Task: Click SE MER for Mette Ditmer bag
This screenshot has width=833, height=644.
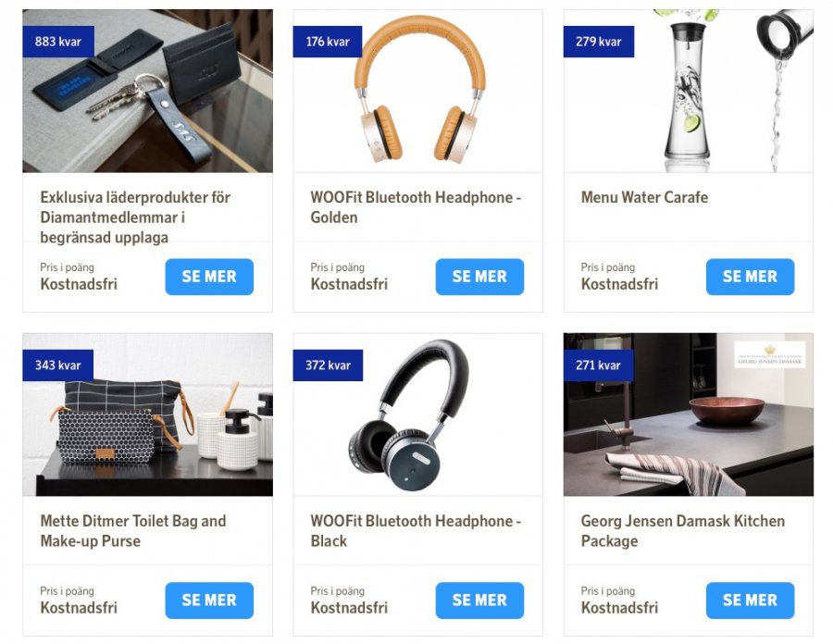Action: click(209, 601)
